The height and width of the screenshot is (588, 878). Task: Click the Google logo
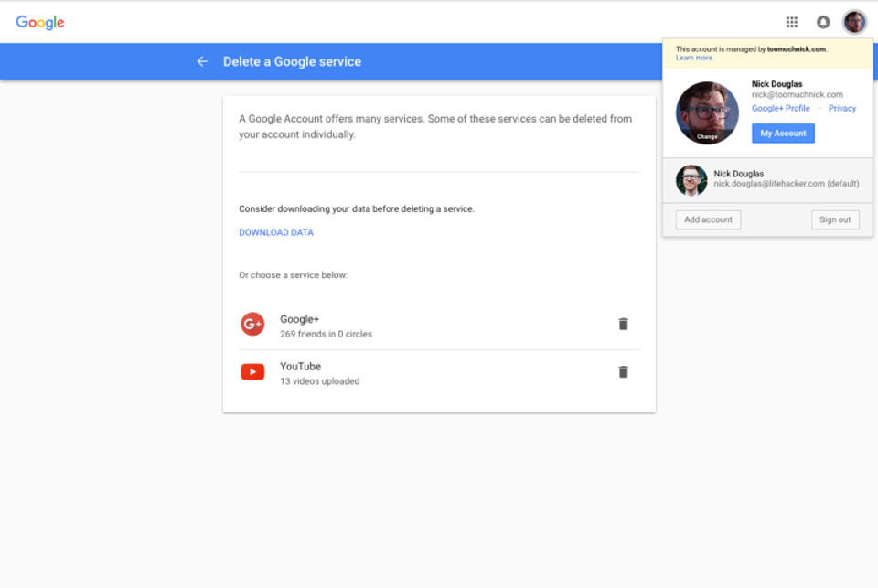[39, 22]
